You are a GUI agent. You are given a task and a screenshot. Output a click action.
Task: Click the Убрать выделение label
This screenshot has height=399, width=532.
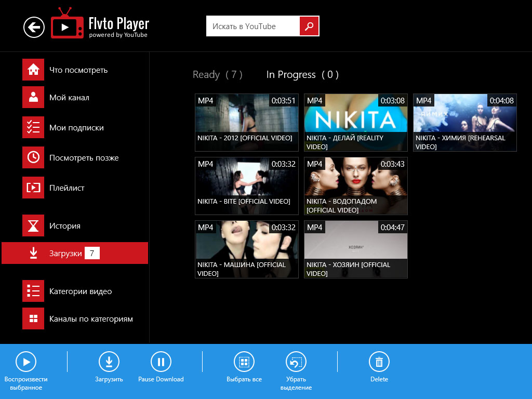click(296, 383)
